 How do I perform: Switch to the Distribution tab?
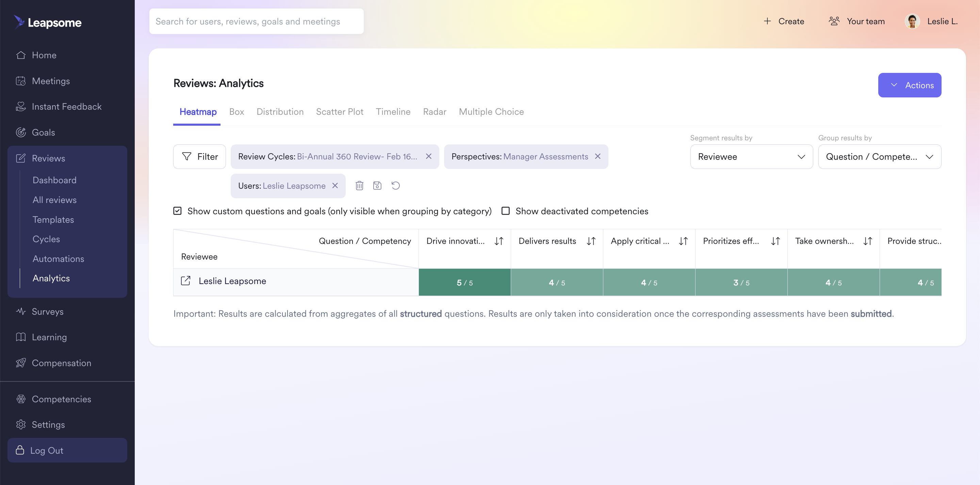coord(280,112)
